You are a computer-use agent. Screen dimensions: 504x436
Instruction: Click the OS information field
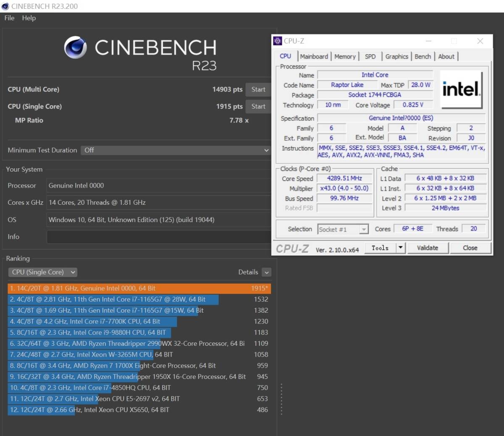click(158, 219)
